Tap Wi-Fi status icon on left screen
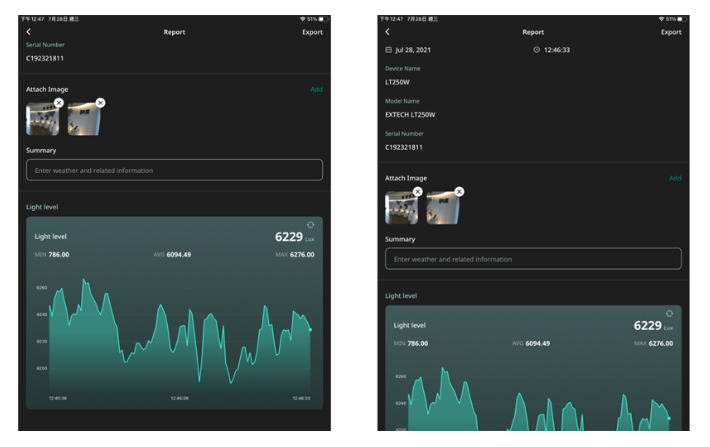 tap(302, 19)
